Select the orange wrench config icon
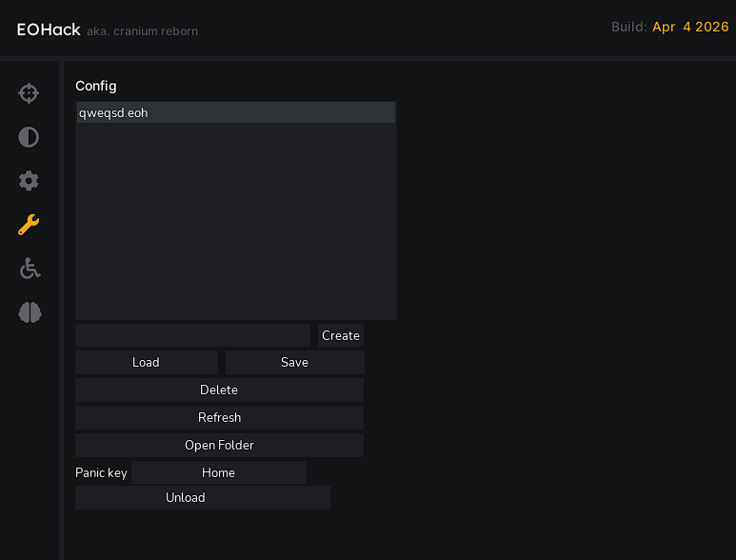This screenshot has width=736, height=560. coord(29,225)
